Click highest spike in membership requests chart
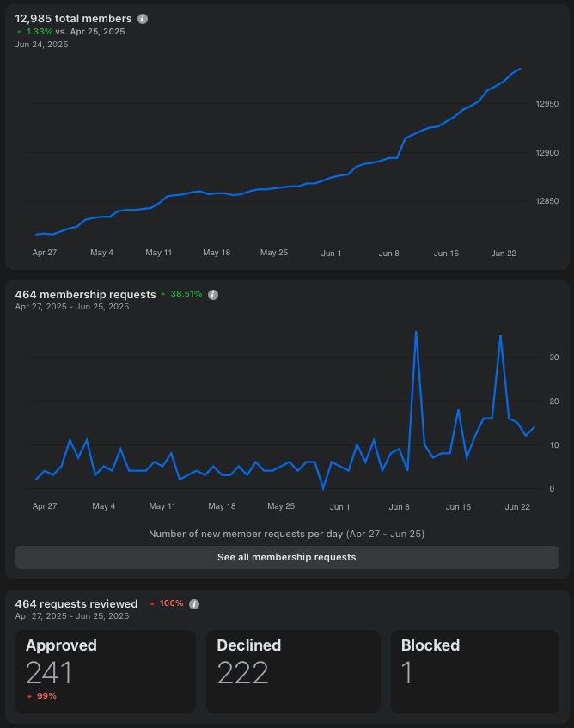574x728 pixels. click(416, 331)
